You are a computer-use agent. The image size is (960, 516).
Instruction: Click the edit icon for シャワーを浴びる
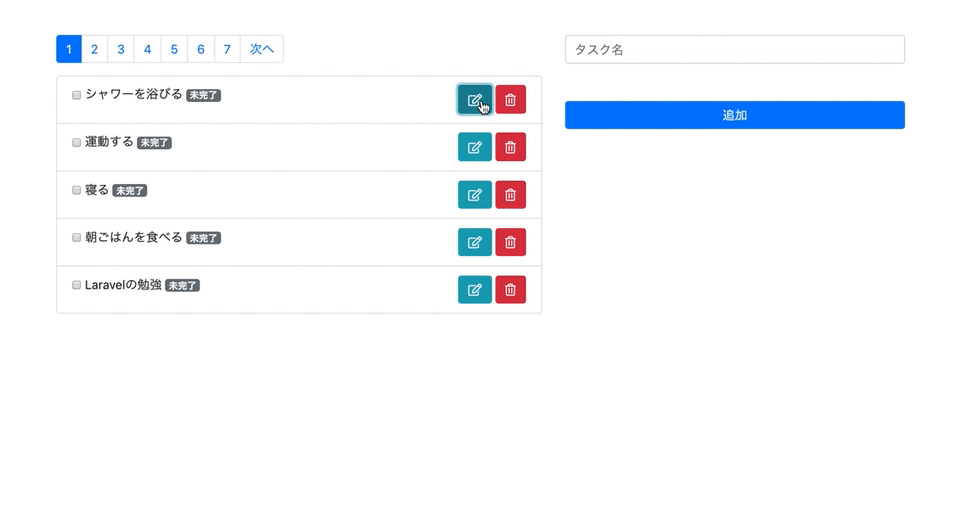pyautogui.click(x=474, y=100)
